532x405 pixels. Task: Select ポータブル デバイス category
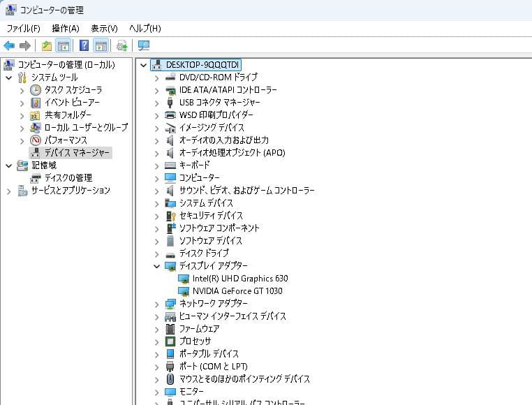pyautogui.click(x=209, y=354)
